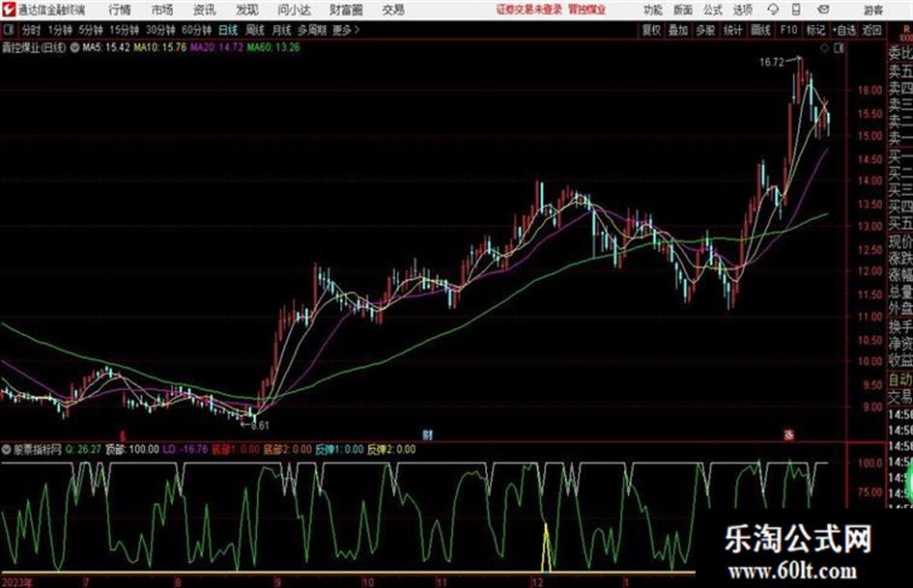Click the 2023年 date axis label
This screenshot has width=913, height=588.
(16, 582)
